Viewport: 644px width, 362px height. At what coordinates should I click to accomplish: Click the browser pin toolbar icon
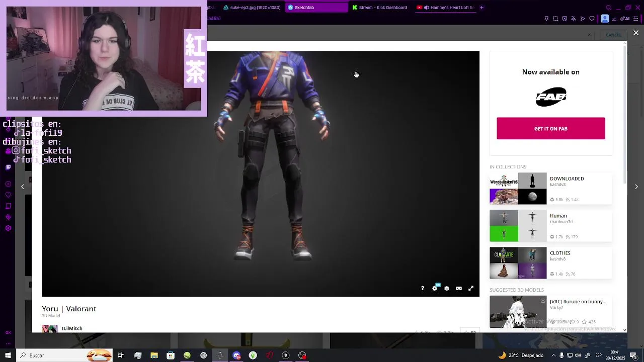pos(546,19)
